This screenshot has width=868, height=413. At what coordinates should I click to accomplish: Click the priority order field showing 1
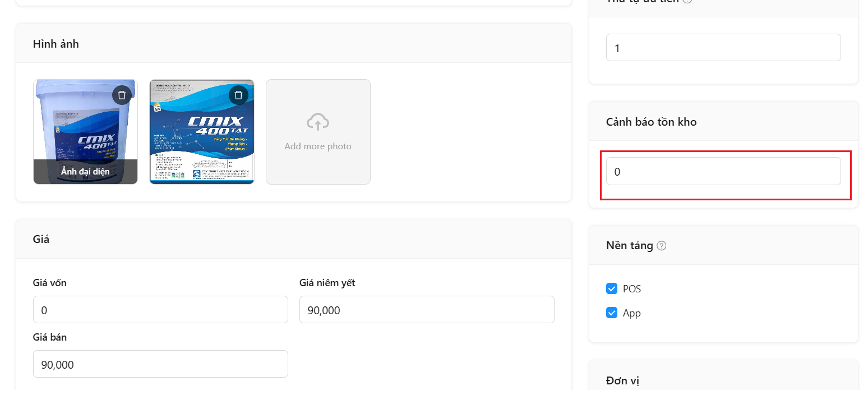pyautogui.click(x=723, y=48)
